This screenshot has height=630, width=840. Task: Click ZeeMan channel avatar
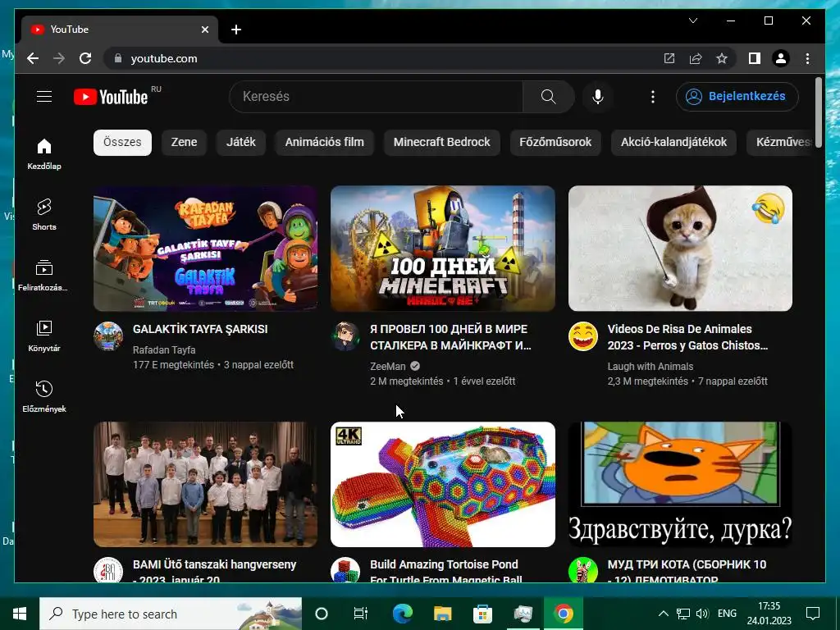[345, 336]
